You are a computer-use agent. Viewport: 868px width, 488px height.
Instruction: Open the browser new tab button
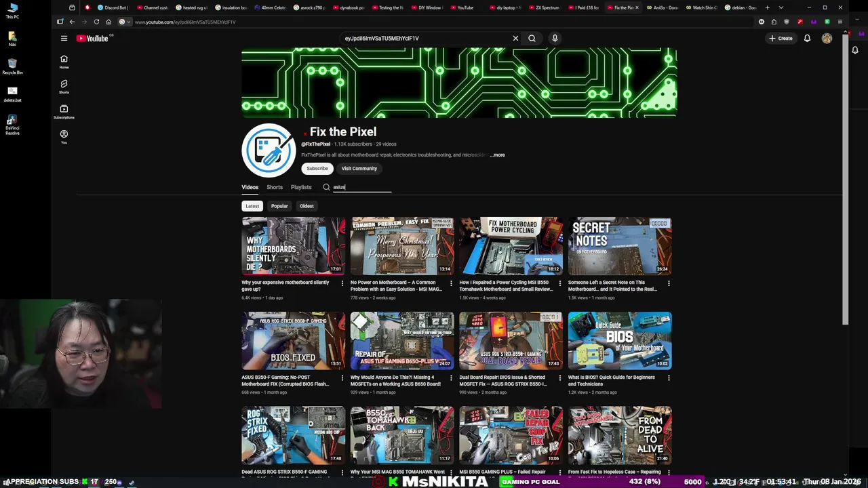tap(767, 7)
